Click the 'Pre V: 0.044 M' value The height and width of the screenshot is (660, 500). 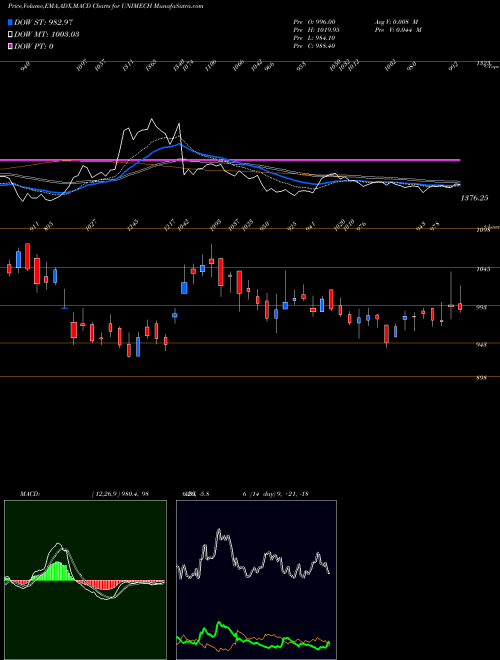[x=398, y=30]
